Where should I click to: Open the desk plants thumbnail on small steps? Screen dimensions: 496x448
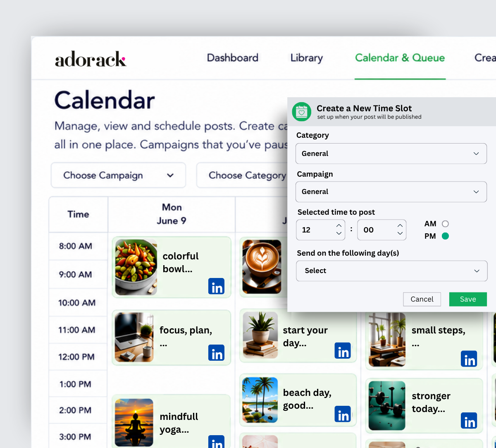point(387,340)
